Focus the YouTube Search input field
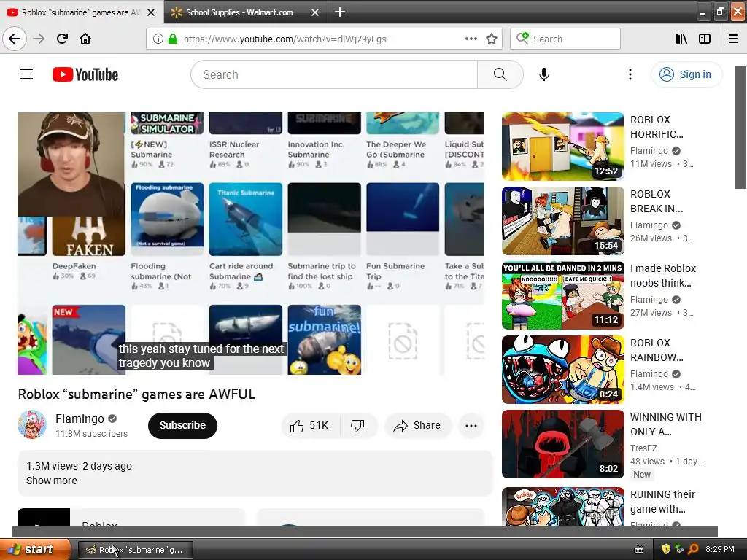This screenshot has height=560, width=747. coord(333,74)
